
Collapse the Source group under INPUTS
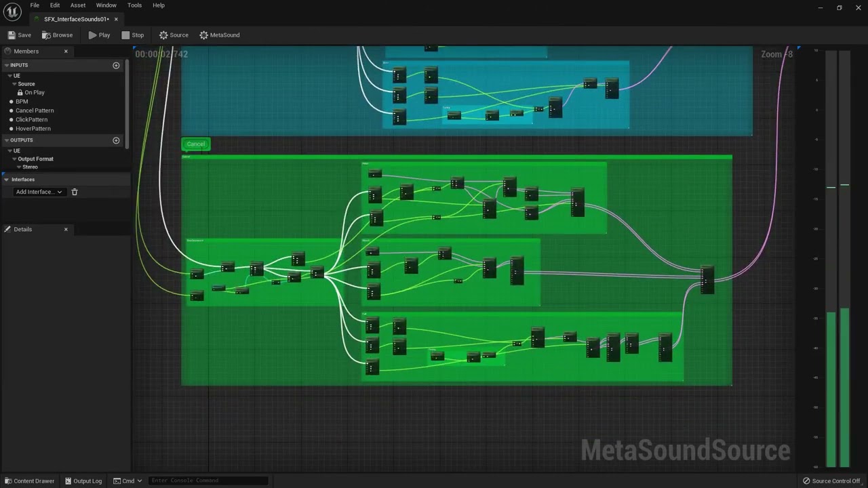14,84
